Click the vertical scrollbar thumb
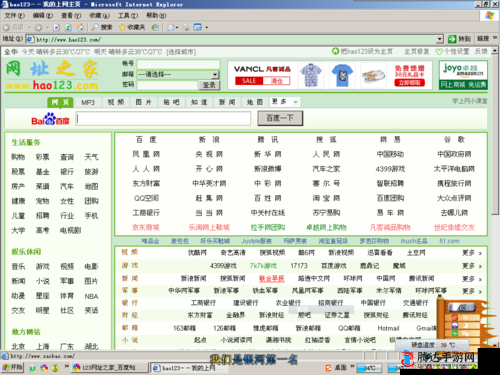 click(x=495, y=135)
